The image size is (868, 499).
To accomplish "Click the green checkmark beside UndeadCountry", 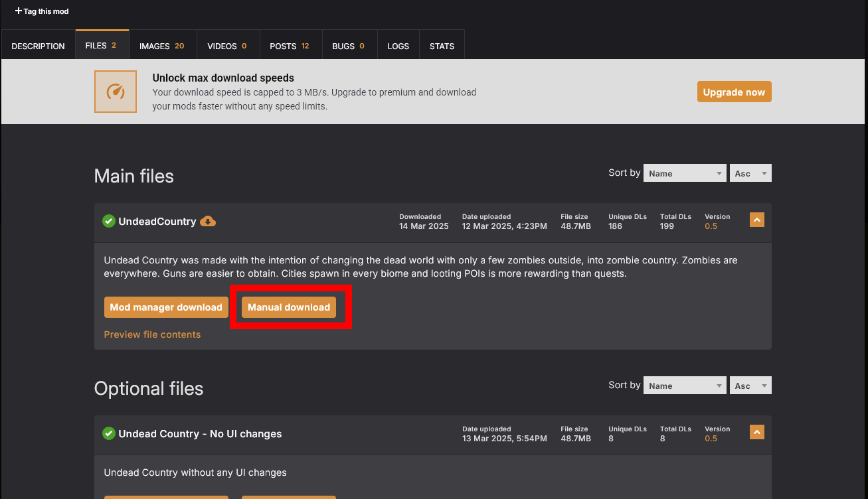I will [x=109, y=221].
